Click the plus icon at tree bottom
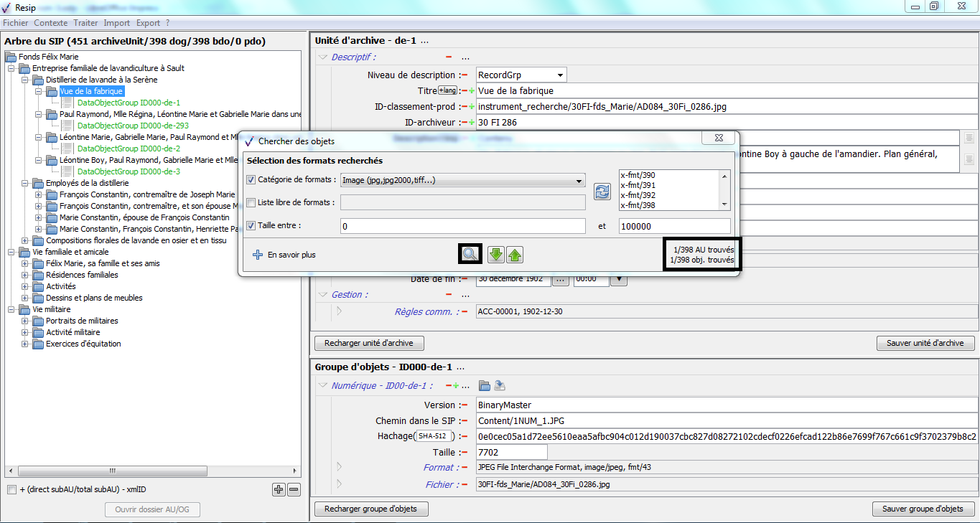The width and height of the screenshot is (980, 523). [x=279, y=489]
